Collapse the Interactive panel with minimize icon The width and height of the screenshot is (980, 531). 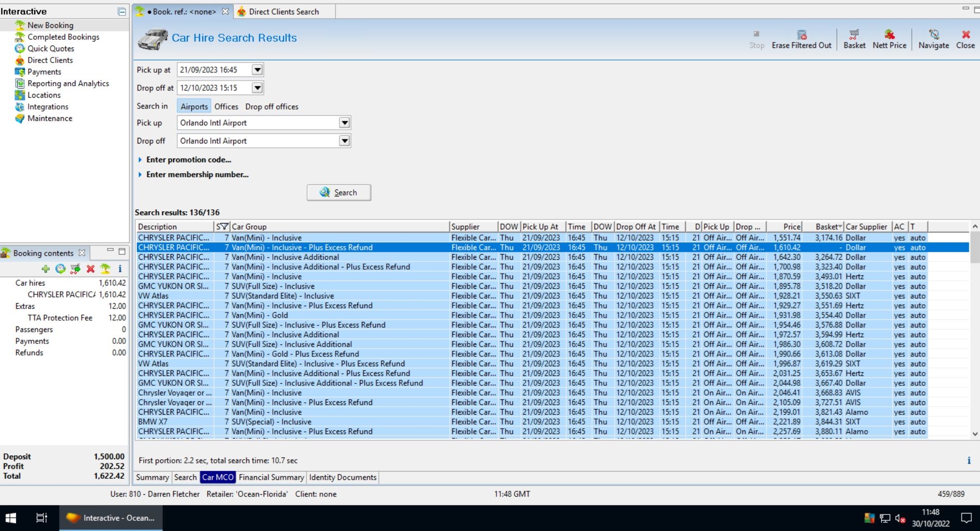click(x=122, y=11)
